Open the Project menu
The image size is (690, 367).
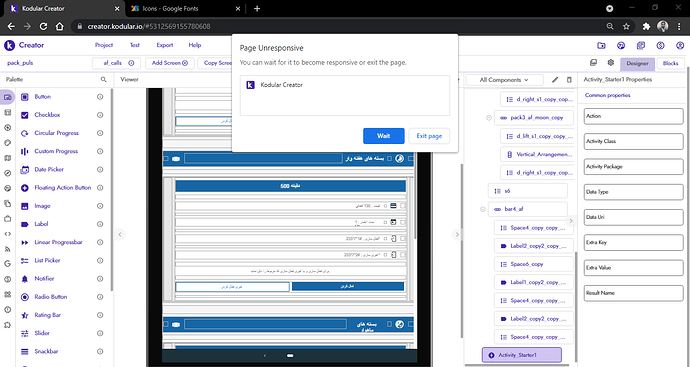point(104,45)
